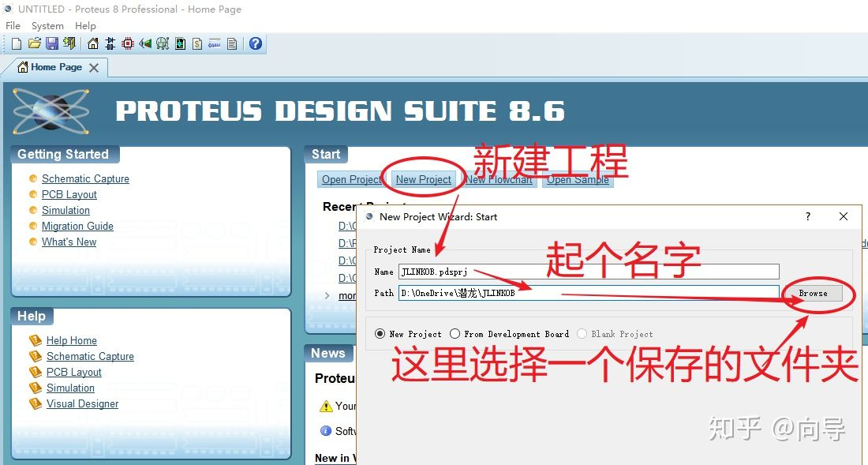Click the blue Help question mark icon
The image size is (868, 465).
tap(255, 43)
